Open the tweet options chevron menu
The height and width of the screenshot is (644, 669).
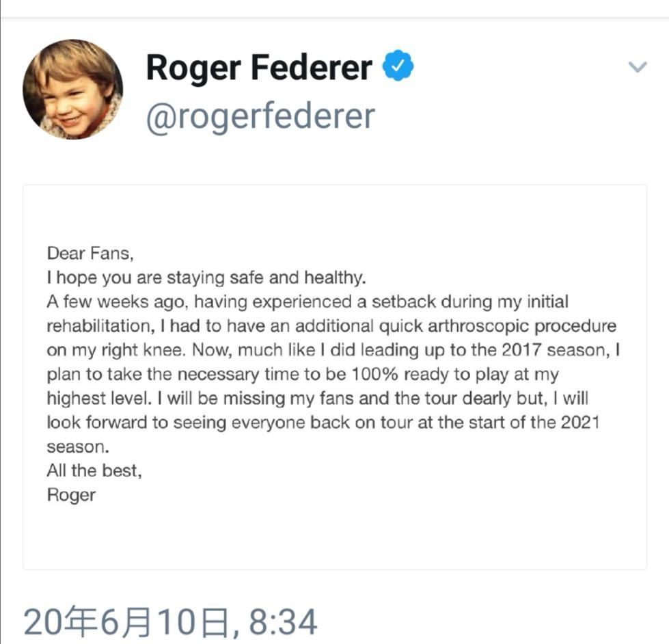[637, 67]
